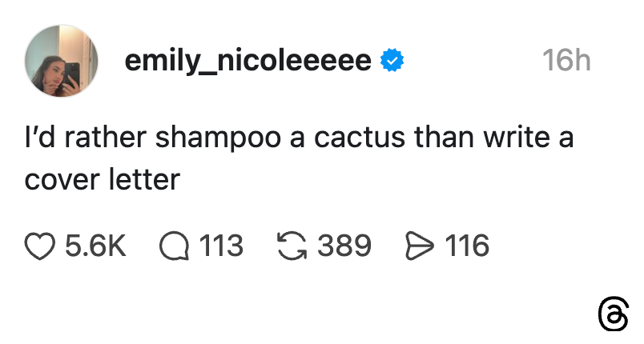Click the 113 replies count
Viewport: 644px width, 344px height.
[220, 246]
